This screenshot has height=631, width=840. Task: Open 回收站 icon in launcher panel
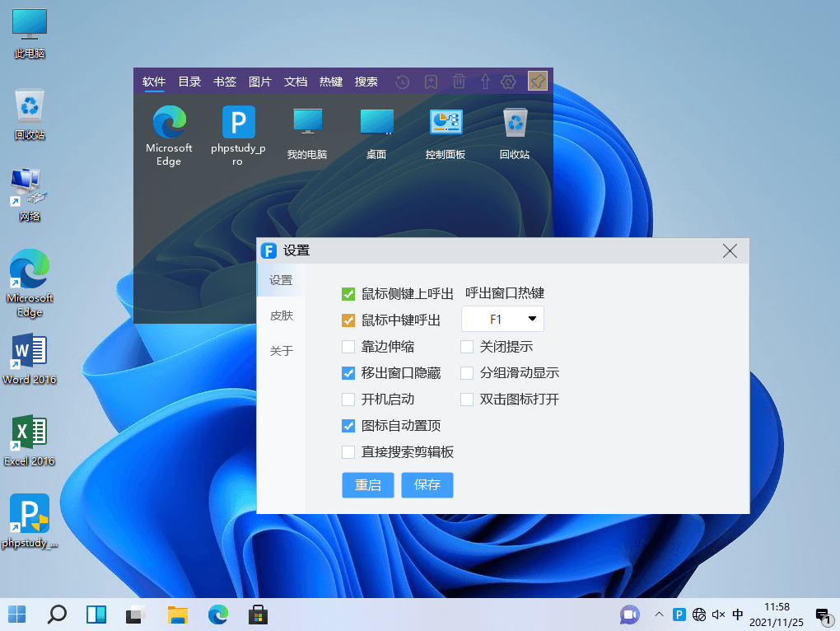coord(515,134)
